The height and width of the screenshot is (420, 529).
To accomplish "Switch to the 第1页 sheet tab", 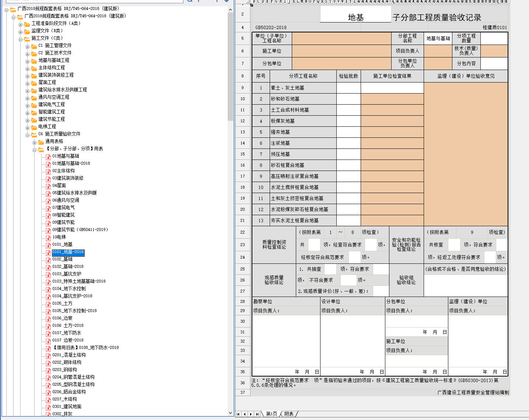I will click(271, 414).
